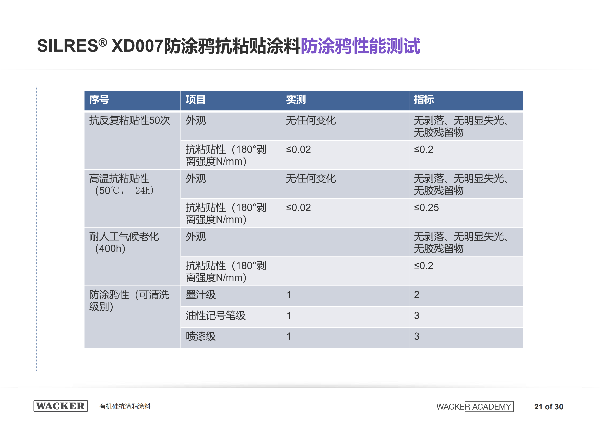The image size is (600, 424).
Task: Click '抗粘贴性（180°剥离强度N/mm)' under 抗反复粘贴性50次
Action: [226, 155]
